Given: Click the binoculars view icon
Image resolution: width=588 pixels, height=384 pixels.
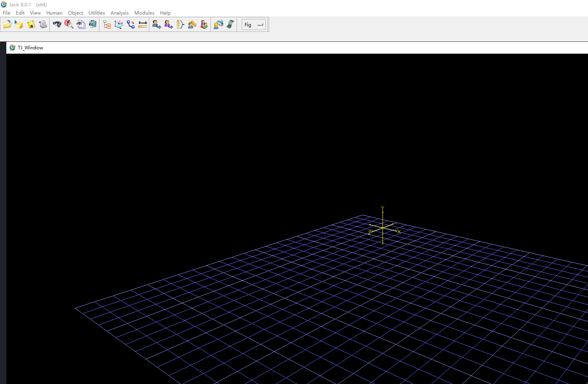Looking at the screenshot, I should point(57,24).
